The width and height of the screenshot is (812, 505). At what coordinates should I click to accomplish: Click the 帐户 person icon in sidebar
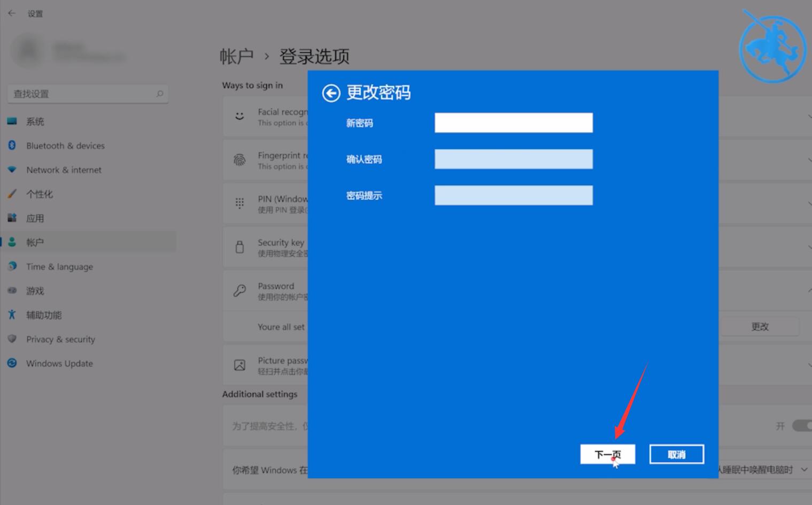[x=12, y=242]
